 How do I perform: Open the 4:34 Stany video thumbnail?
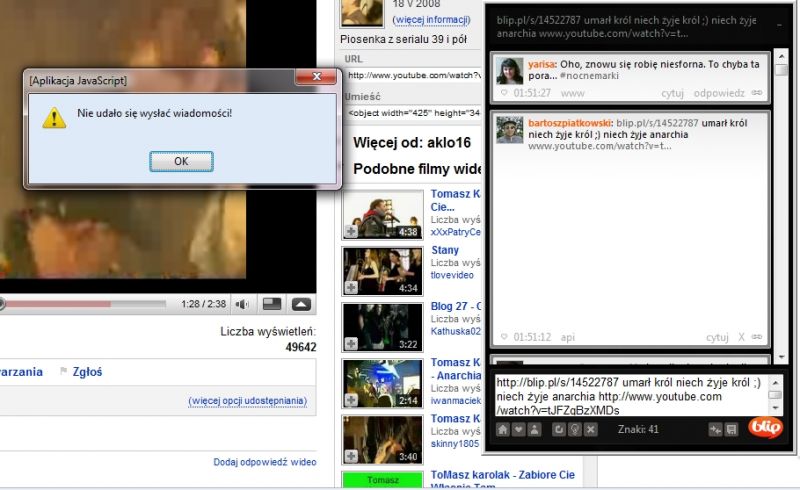[x=383, y=271]
